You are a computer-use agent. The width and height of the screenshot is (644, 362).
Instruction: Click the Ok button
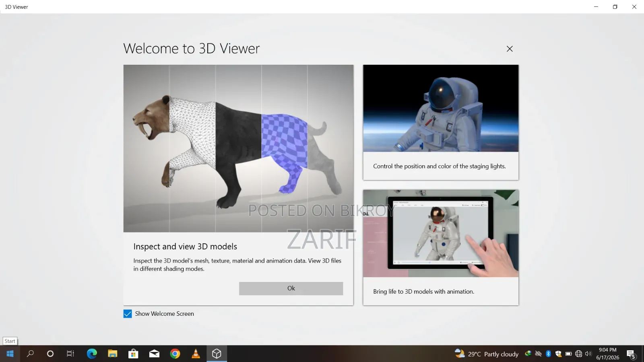291,288
